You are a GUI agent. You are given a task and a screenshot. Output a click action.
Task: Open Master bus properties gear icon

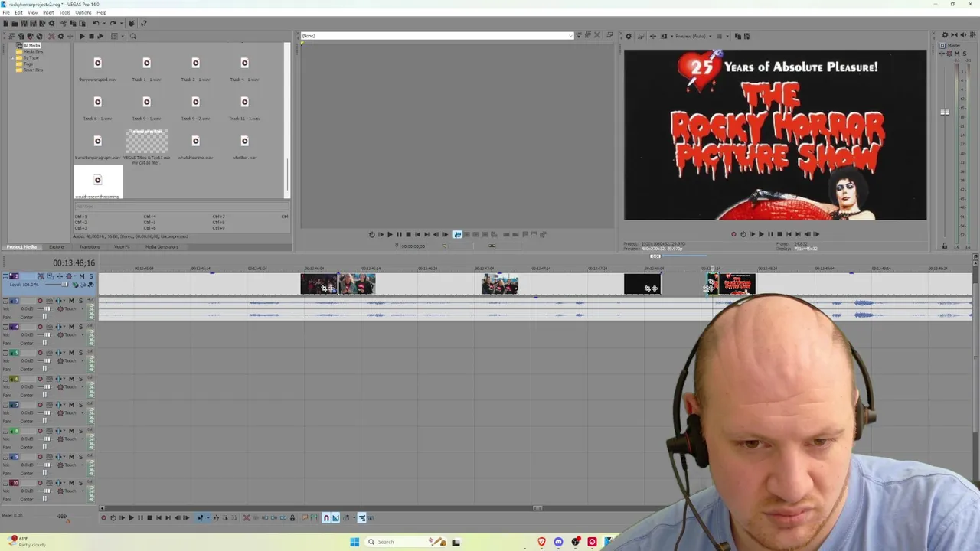(x=945, y=35)
